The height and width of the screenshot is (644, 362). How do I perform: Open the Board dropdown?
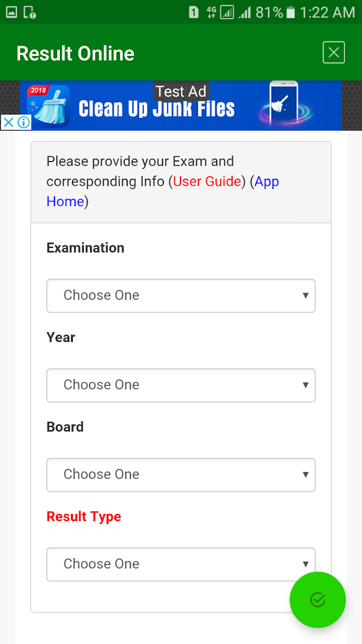181,475
